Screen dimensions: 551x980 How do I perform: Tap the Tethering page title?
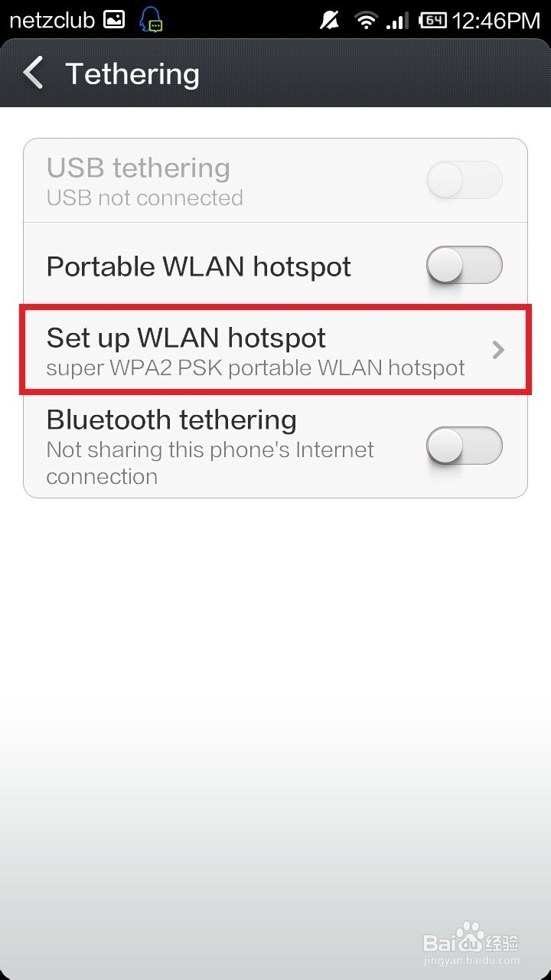[132, 73]
